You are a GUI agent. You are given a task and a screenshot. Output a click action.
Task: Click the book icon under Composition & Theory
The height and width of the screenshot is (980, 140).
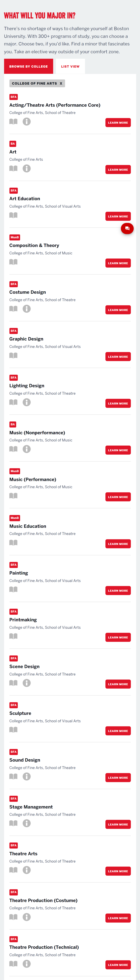[x=13, y=262]
